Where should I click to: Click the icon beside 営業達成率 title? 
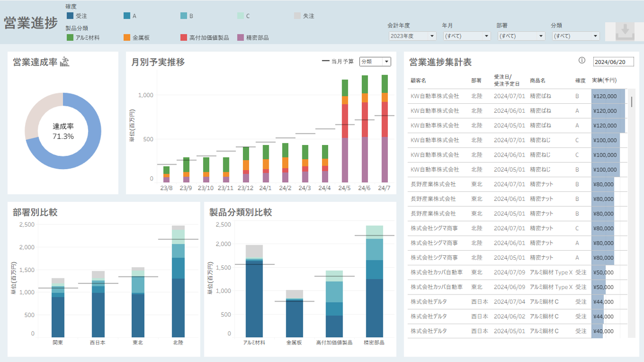(x=64, y=62)
